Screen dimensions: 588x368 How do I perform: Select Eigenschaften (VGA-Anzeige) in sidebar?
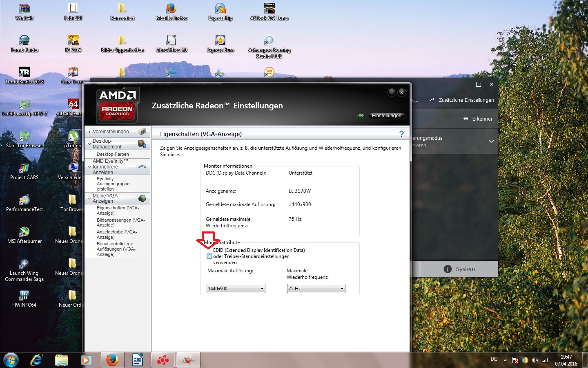118,211
